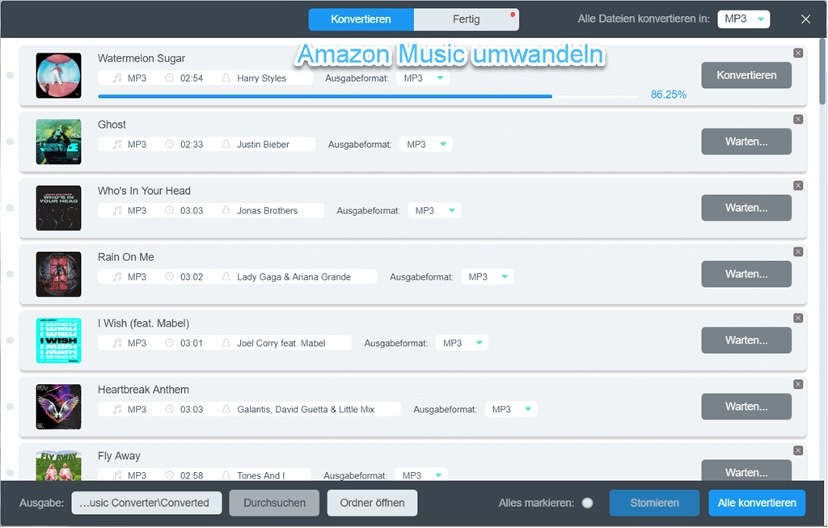828x528 pixels.
Task: Click the I Wish album cover thumbnail
Action: (x=59, y=341)
